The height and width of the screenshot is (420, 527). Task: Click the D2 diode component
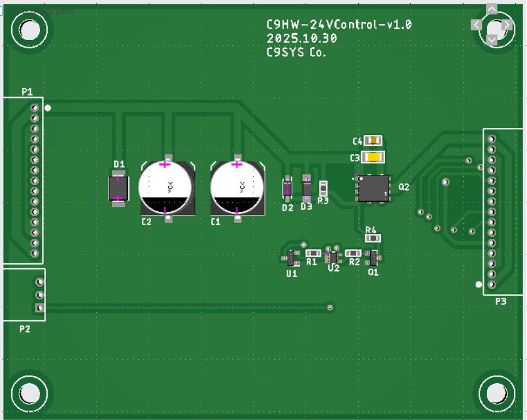coord(287,187)
